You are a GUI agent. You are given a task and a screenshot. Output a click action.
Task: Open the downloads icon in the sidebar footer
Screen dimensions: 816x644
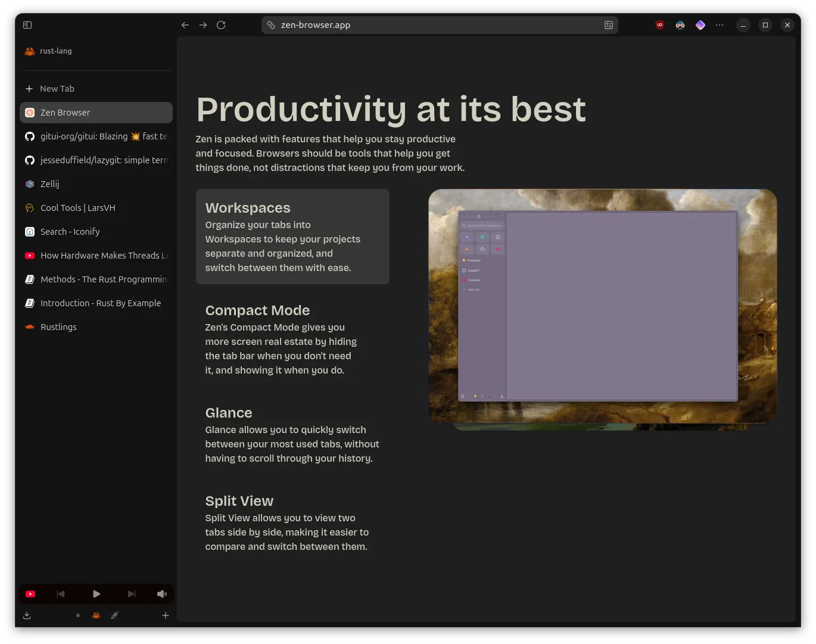(x=27, y=615)
